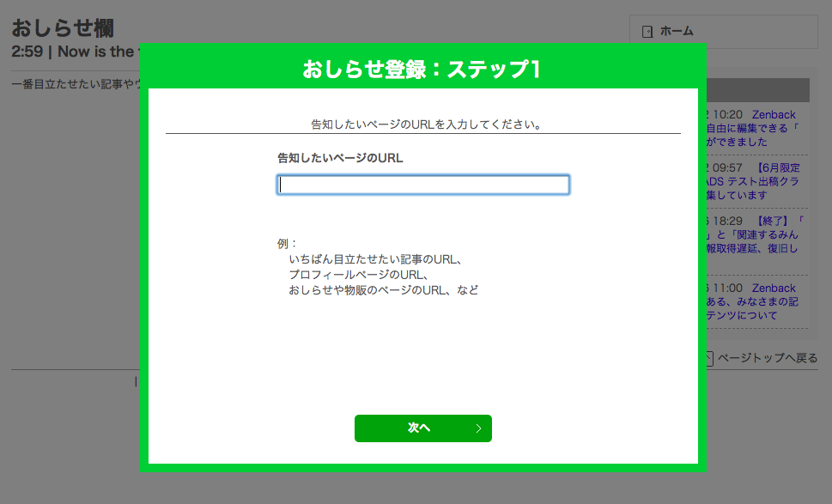Click the ページトップへ戻る link text
This screenshot has width=832, height=504.
click(x=769, y=359)
